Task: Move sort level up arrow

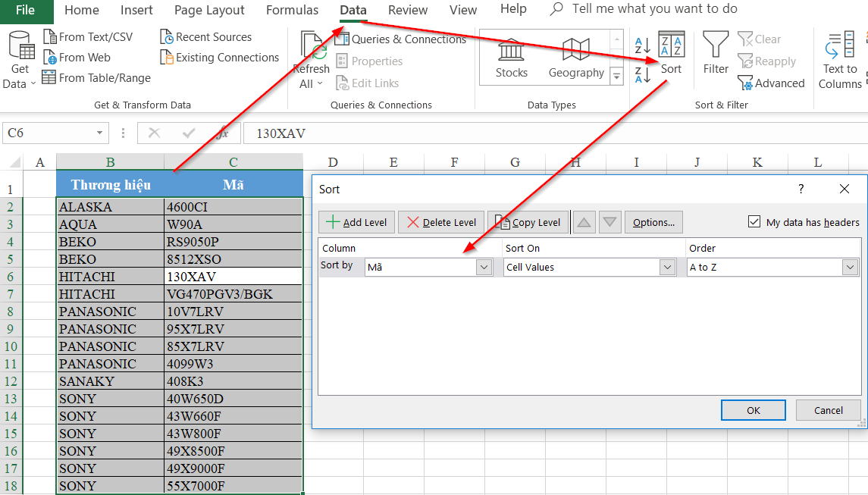Action: tap(584, 222)
